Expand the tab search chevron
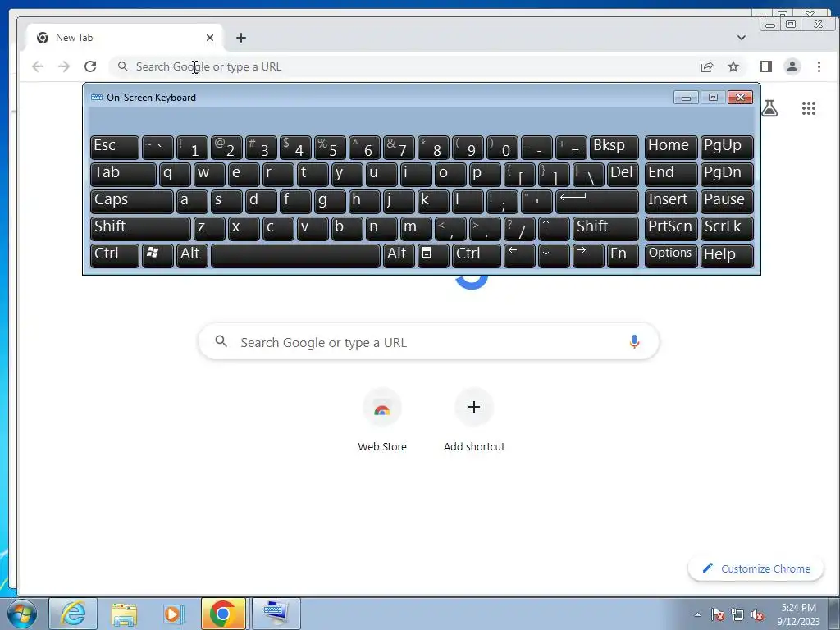This screenshot has height=630, width=840. [742, 38]
